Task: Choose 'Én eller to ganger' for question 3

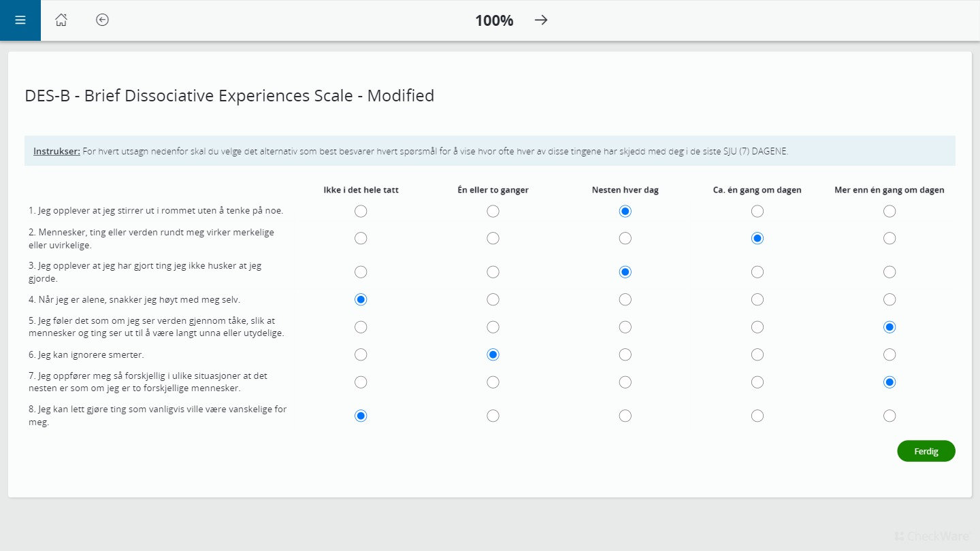Action: pos(493,271)
